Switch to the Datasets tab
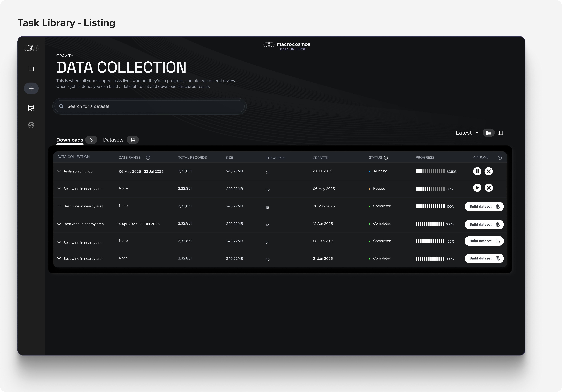This screenshot has height=392, width=562. [113, 140]
